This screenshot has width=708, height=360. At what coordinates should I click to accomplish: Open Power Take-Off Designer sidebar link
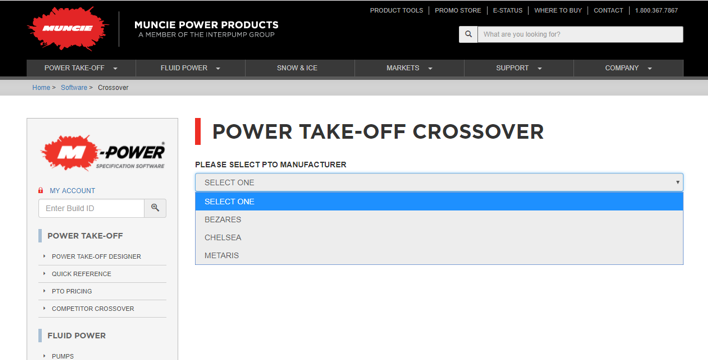tap(96, 257)
